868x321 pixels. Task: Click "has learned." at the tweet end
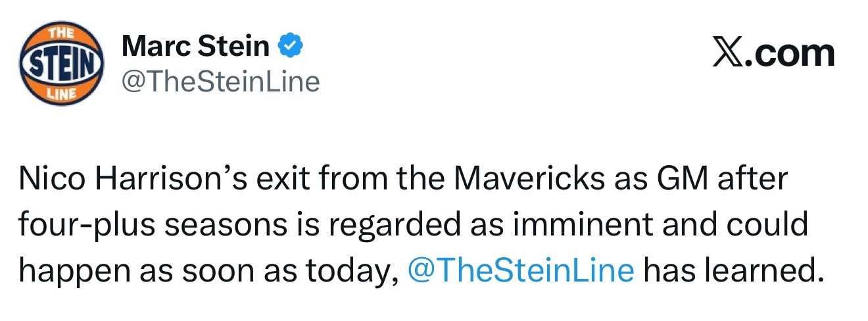click(x=733, y=269)
